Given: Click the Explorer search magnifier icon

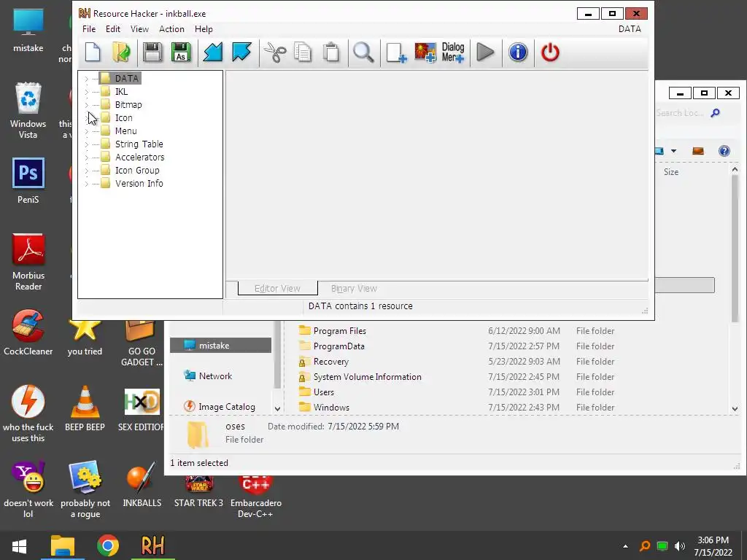Looking at the screenshot, I should click(715, 113).
